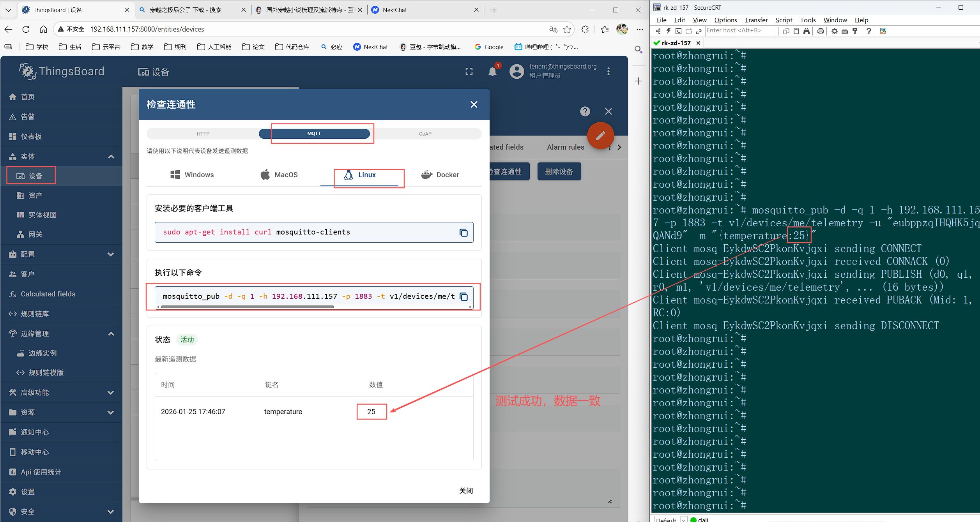Click the orange pencil edit button
The height and width of the screenshot is (522, 980).
600,136
